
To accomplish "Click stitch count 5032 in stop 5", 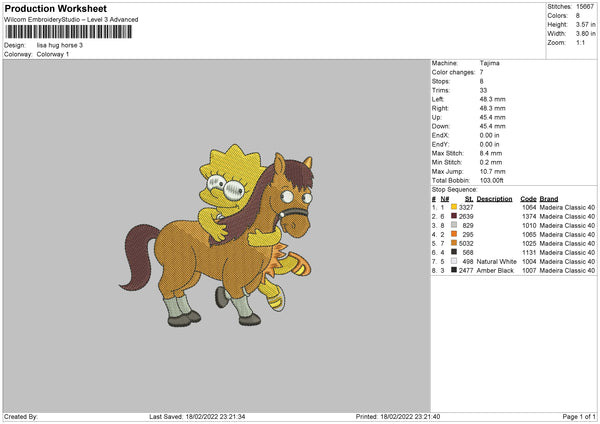I will (x=466, y=244).
